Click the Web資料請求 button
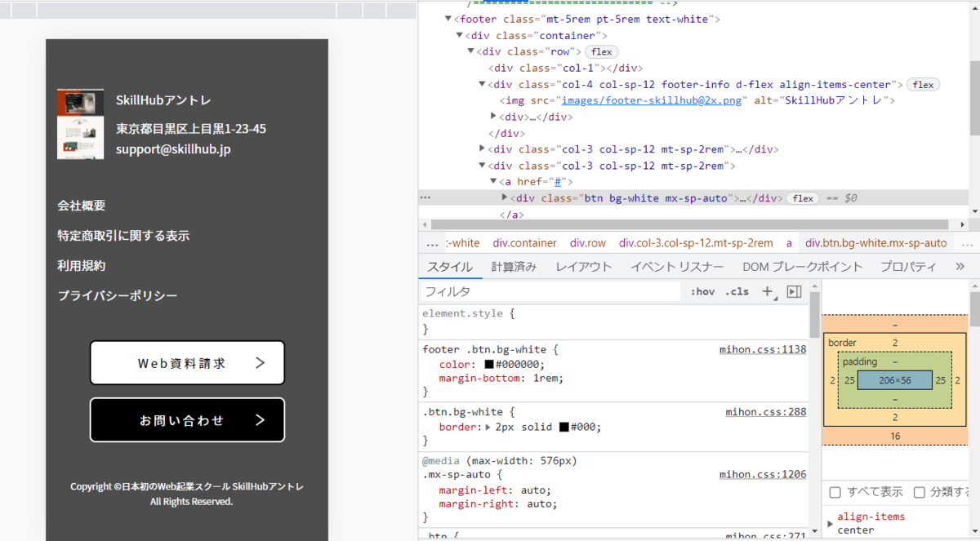The image size is (980, 541). tap(187, 363)
